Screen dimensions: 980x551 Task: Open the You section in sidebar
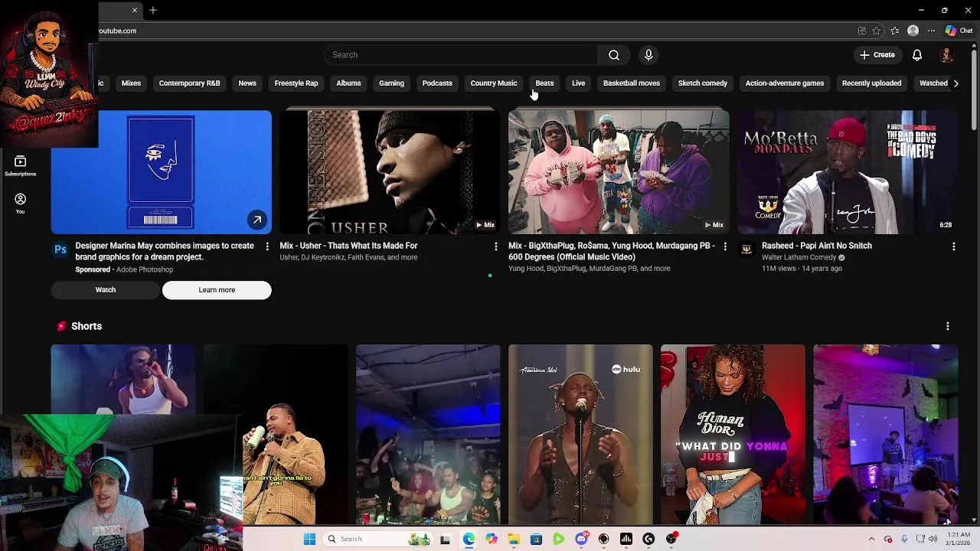tap(21, 203)
